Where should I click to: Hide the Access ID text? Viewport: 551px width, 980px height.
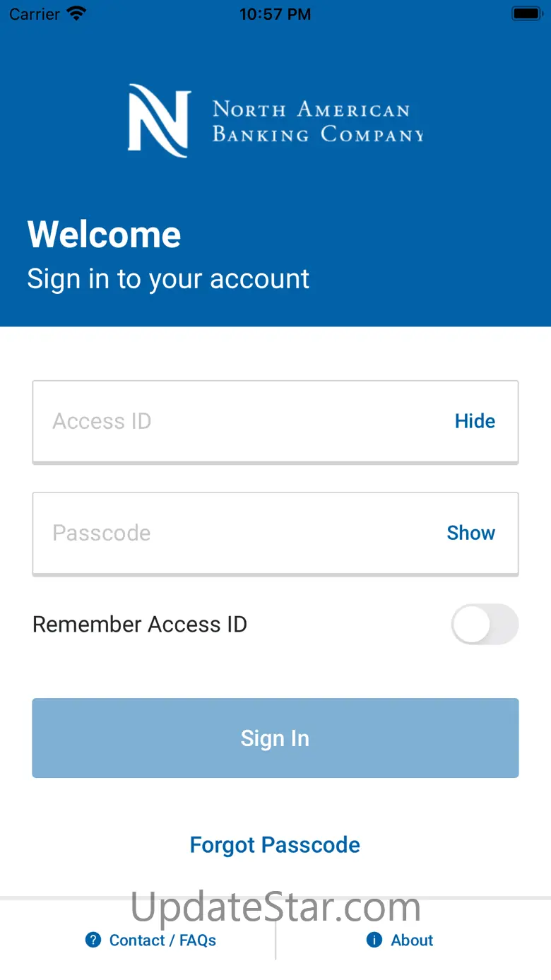[475, 421]
